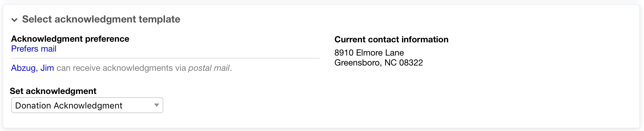
Task: Collapse the section using the chevron arrow
Action: [x=14, y=20]
